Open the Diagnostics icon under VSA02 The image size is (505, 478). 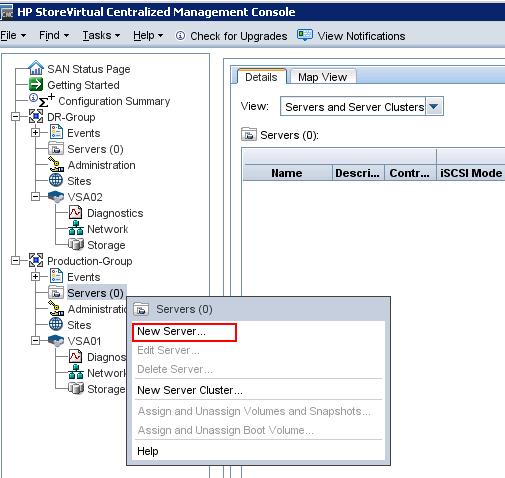click(x=75, y=212)
